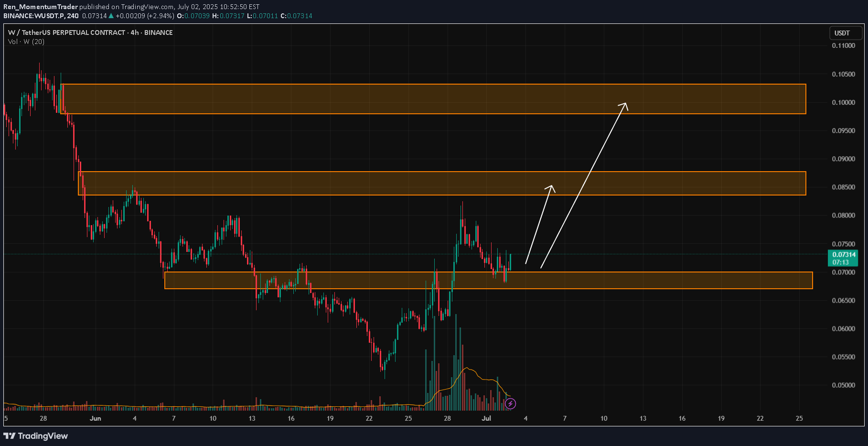This screenshot has height=446, width=868.
Task: Click the 'Vol · W (20)' indicator label
Action: point(26,42)
